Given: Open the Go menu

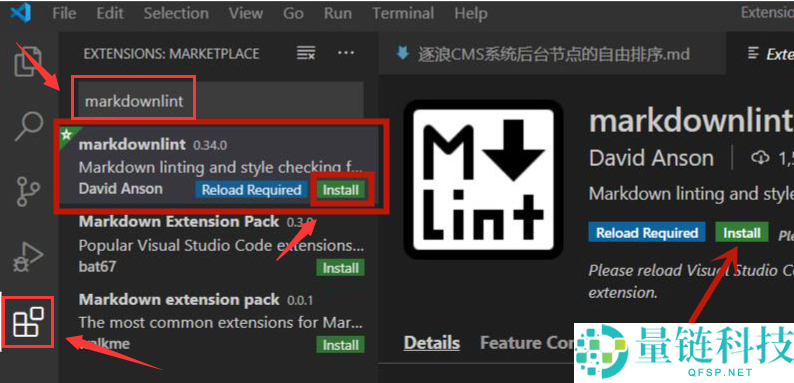Looking at the screenshot, I should (293, 13).
